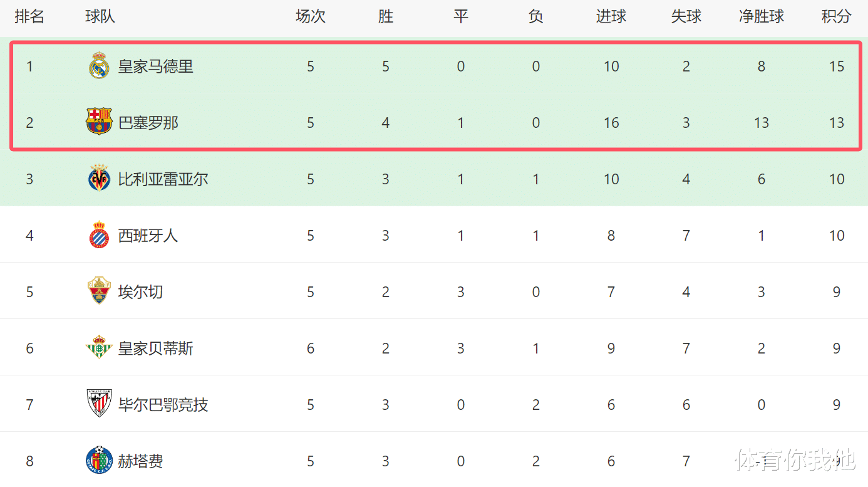Viewport: 868px width, 487px height.
Task: Click the Espanyol club crest
Action: click(99, 236)
